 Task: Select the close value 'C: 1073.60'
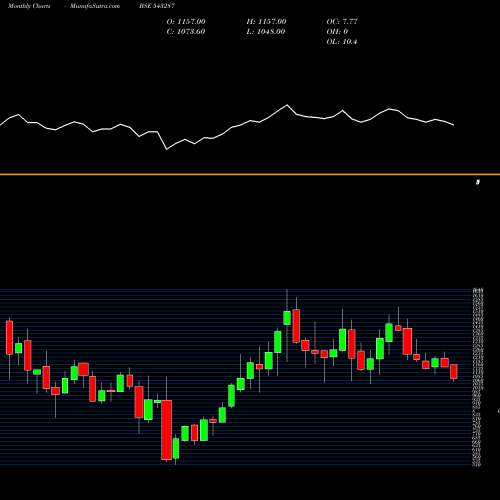(186, 32)
